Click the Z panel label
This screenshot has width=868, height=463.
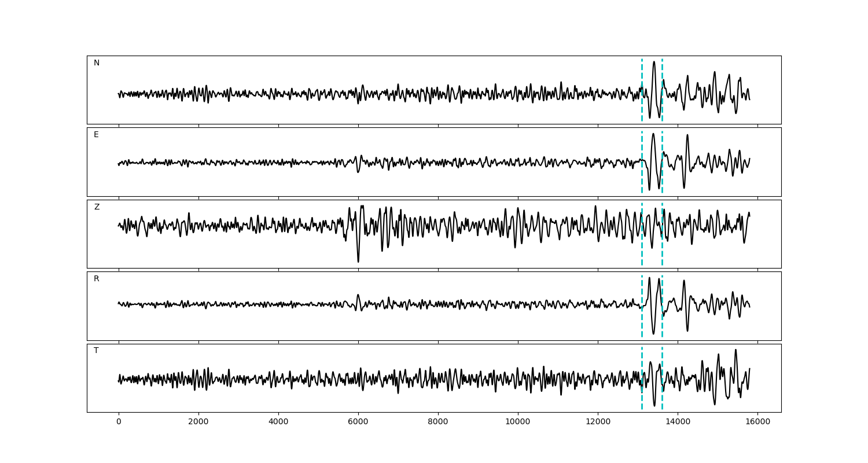click(x=97, y=207)
